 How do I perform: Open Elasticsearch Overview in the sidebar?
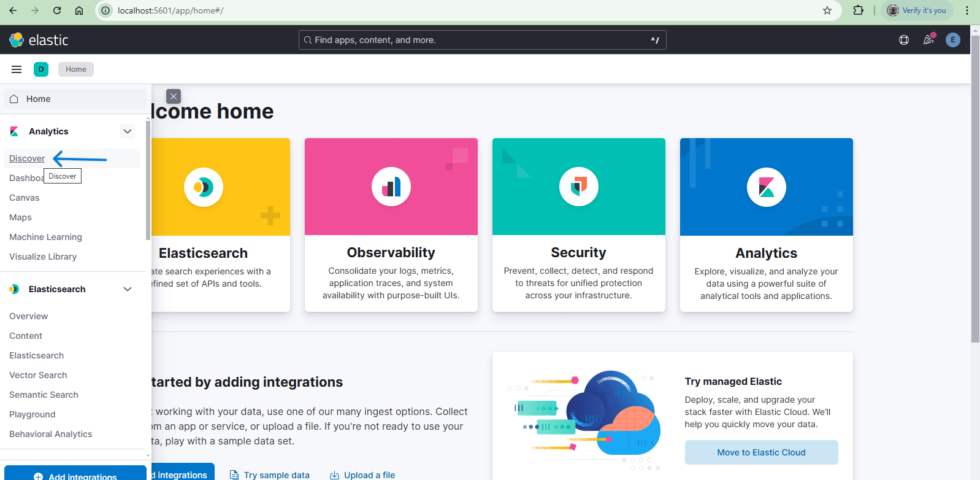tap(28, 316)
